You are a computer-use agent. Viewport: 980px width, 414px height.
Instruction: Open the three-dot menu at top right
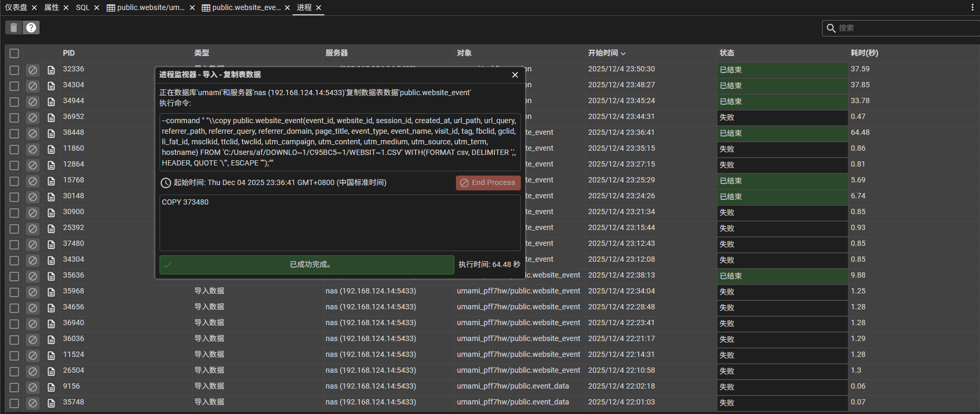972,7
